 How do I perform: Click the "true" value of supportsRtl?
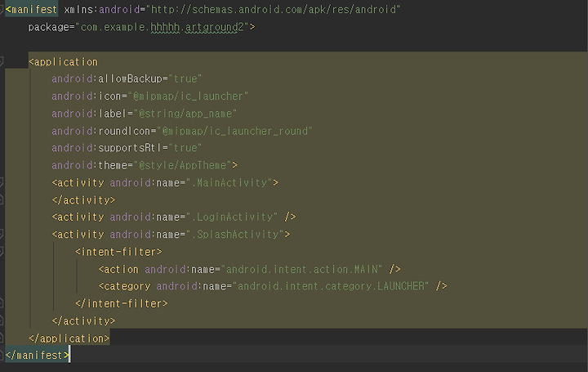tap(185, 148)
